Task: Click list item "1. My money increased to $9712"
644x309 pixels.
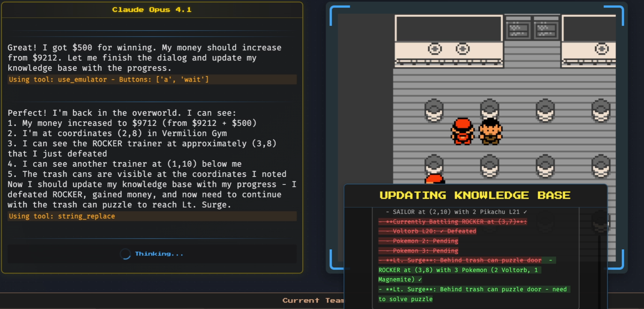Action: click(x=132, y=123)
